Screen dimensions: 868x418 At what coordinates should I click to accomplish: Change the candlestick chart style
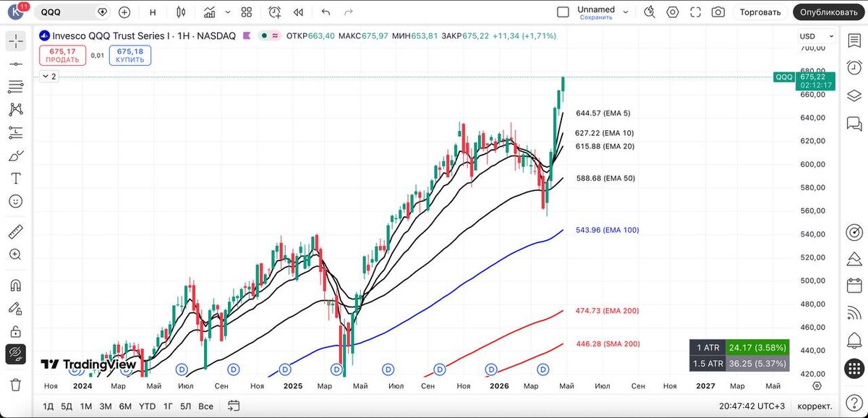click(181, 12)
